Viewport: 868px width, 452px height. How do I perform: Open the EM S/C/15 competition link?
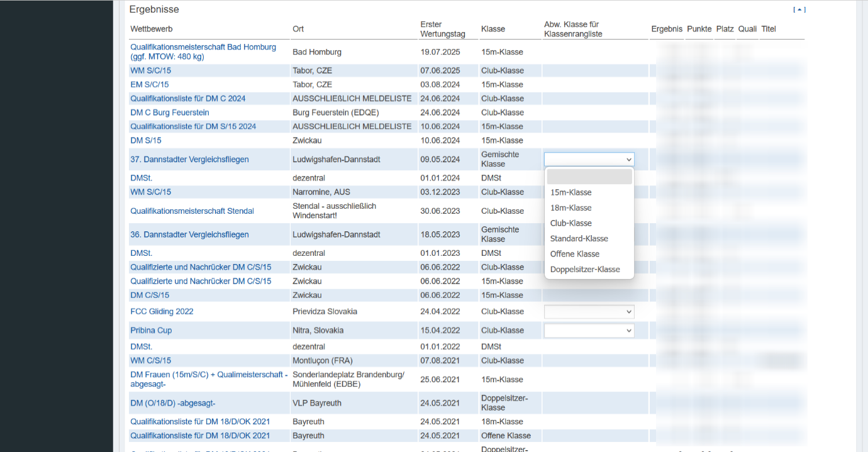pyautogui.click(x=149, y=85)
